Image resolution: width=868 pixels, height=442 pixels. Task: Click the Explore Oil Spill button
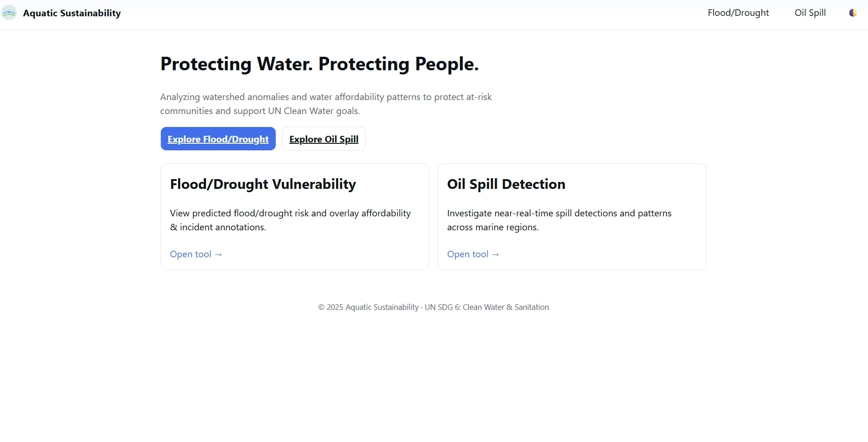324,139
